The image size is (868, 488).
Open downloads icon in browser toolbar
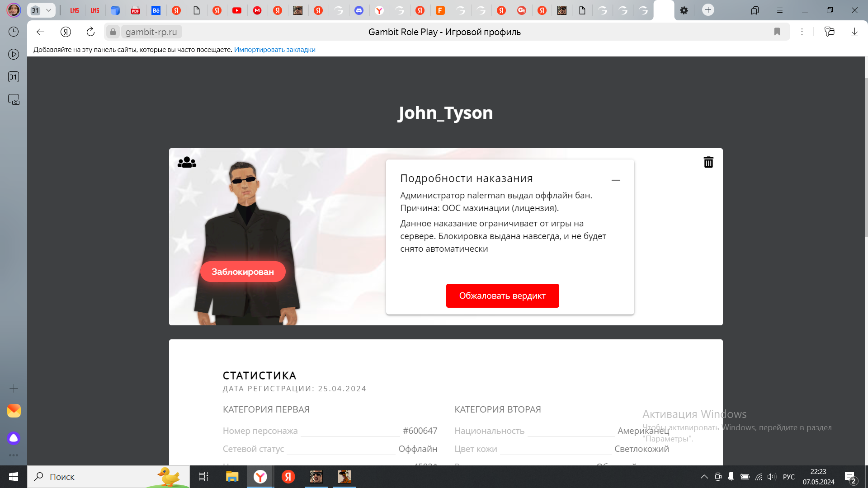click(x=854, y=32)
